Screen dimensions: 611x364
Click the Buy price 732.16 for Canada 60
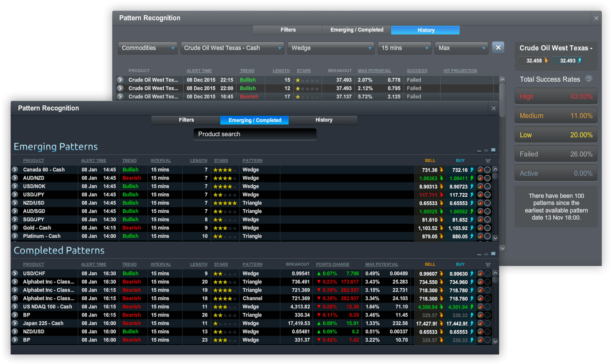[460, 169]
